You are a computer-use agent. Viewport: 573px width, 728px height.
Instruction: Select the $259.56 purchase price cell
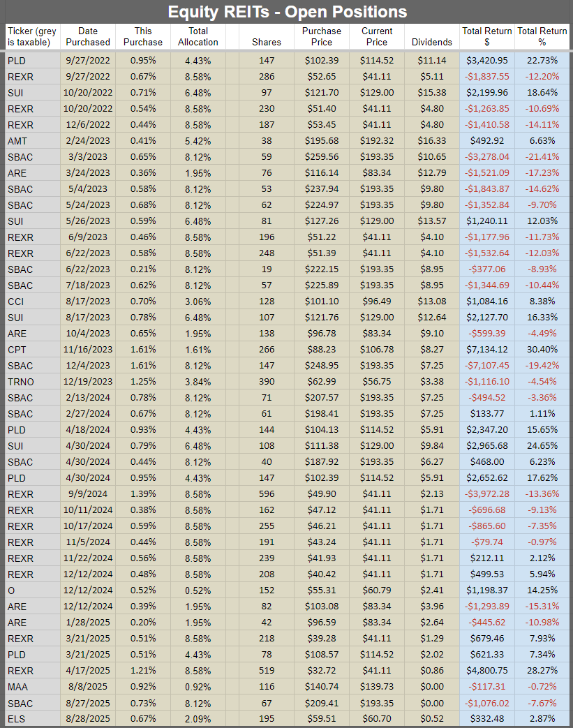pyautogui.click(x=322, y=156)
